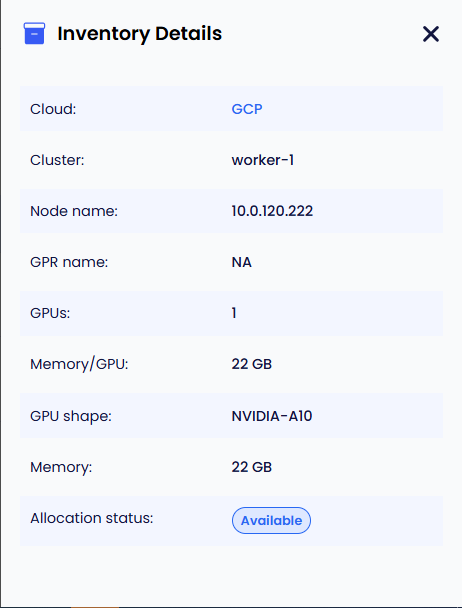Click the GPR name: label
Viewport: 462px width, 608px height.
point(69,262)
